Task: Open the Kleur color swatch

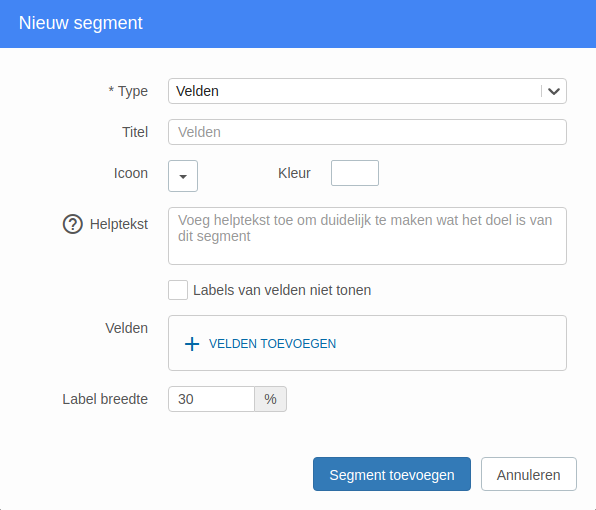Action: pos(355,173)
